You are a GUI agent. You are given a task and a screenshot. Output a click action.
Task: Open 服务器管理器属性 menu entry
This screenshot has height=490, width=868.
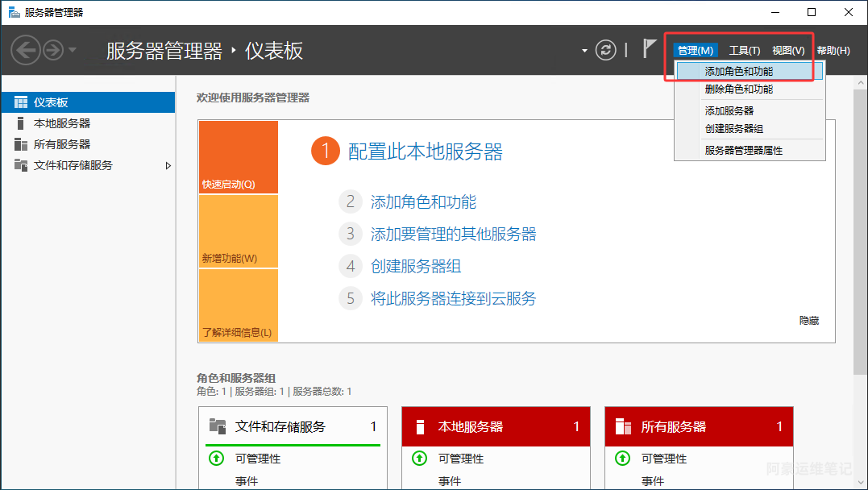(750, 150)
